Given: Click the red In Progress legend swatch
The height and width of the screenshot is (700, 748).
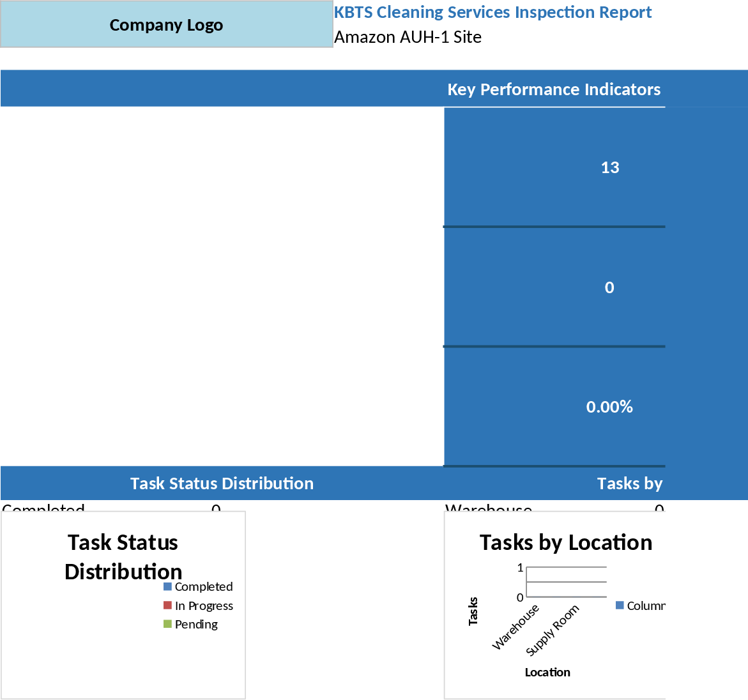Looking at the screenshot, I should [165, 605].
